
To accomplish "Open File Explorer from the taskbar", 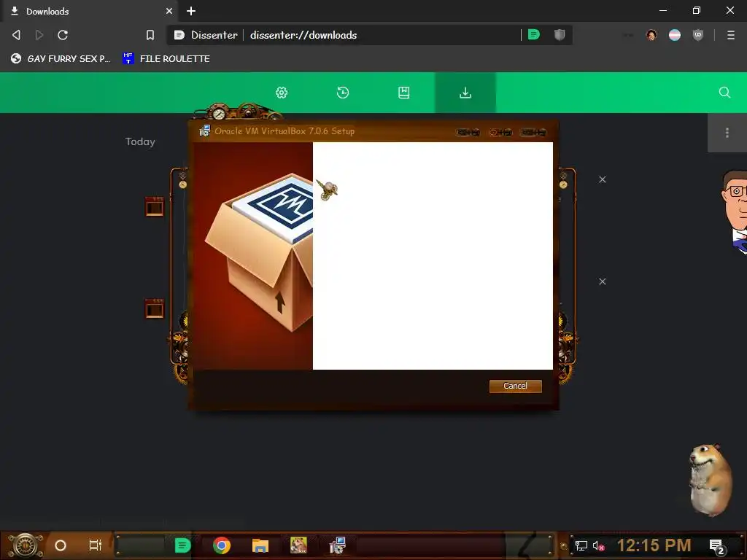I will [260, 545].
